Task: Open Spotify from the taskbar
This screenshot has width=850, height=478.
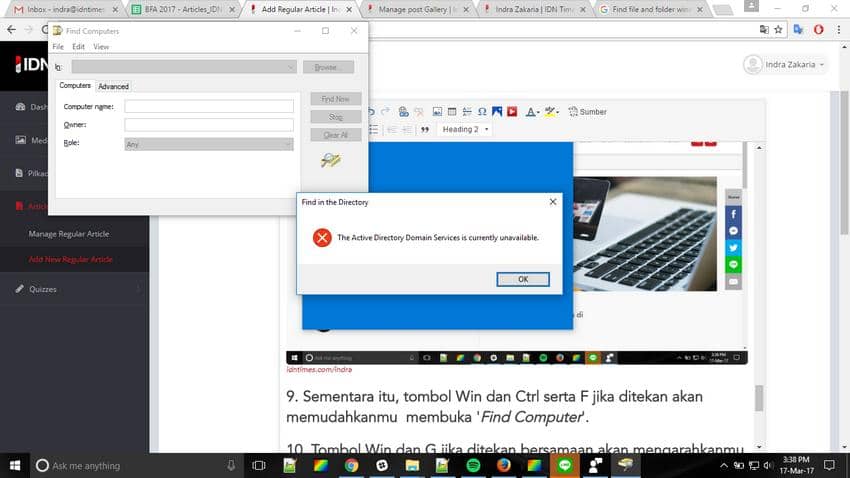Action: click(x=473, y=465)
